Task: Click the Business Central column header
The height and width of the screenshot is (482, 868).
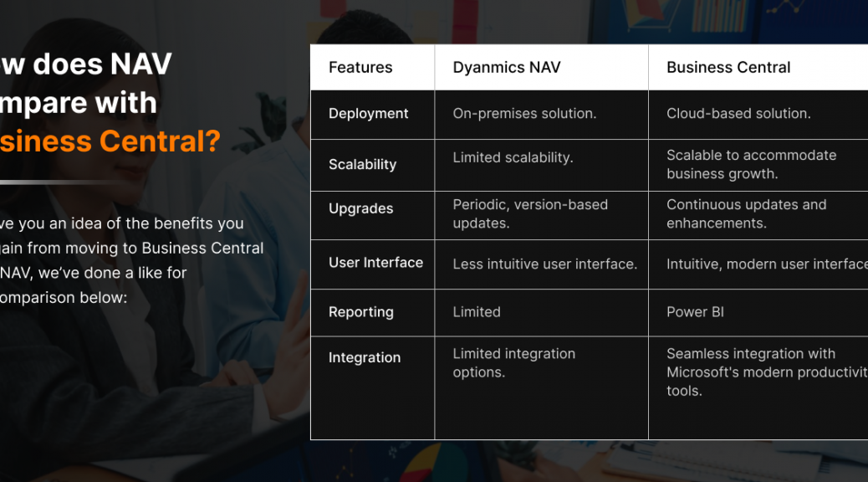Action: click(728, 68)
